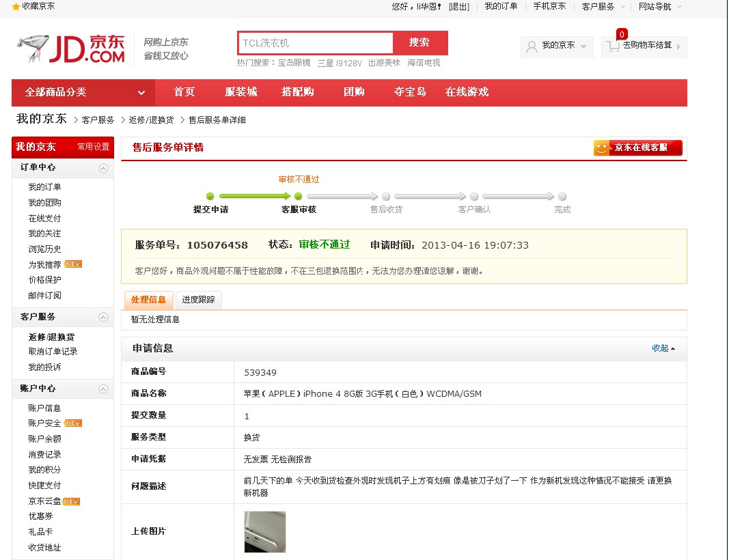Collapse the 订单中心 sidebar section
The height and width of the screenshot is (560, 729).
pos(103,168)
